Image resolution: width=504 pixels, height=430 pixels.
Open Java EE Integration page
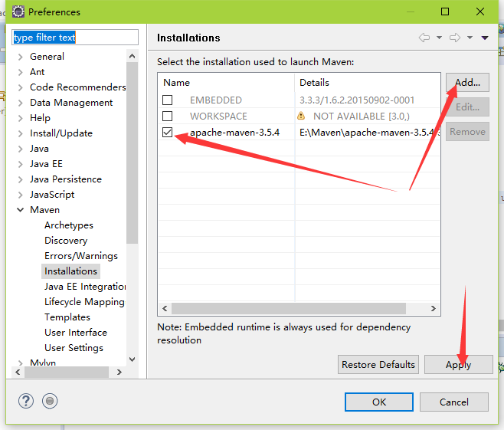pyautogui.click(x=85, y=287)
